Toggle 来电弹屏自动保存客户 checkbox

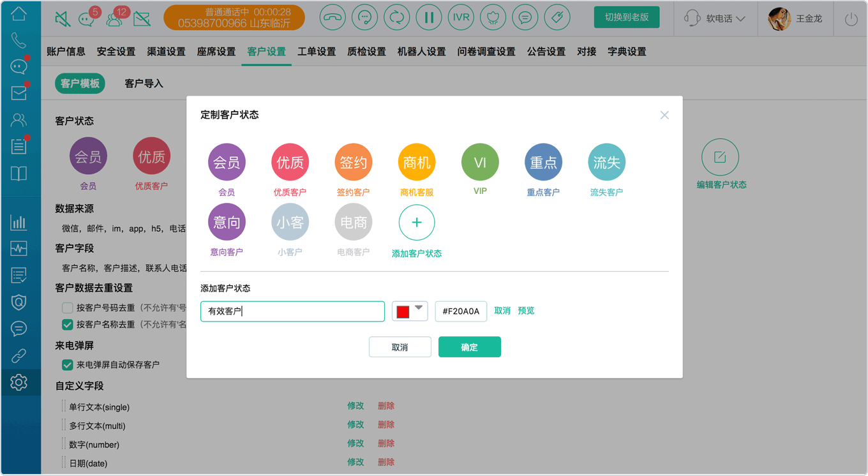tap(67, 365)
